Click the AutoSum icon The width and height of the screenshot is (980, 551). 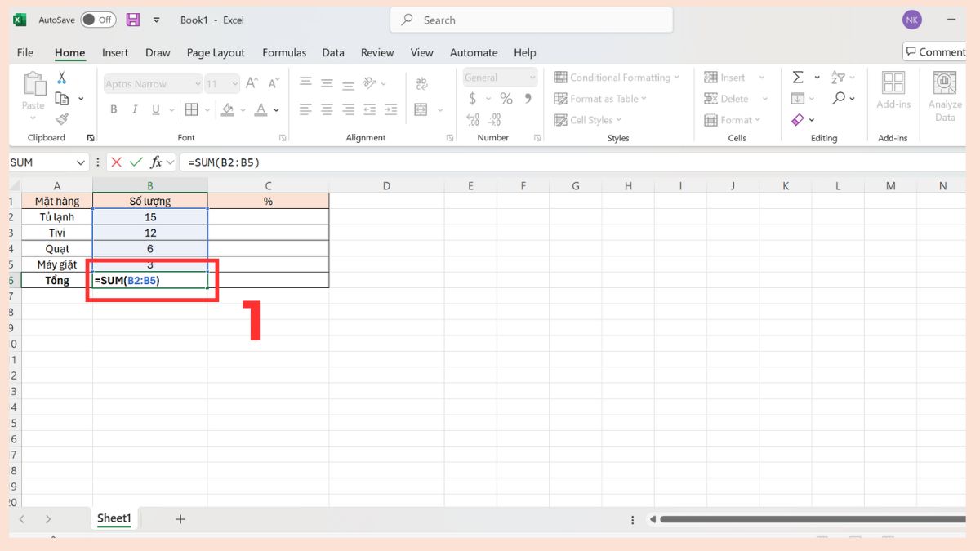tap(798, 77)
